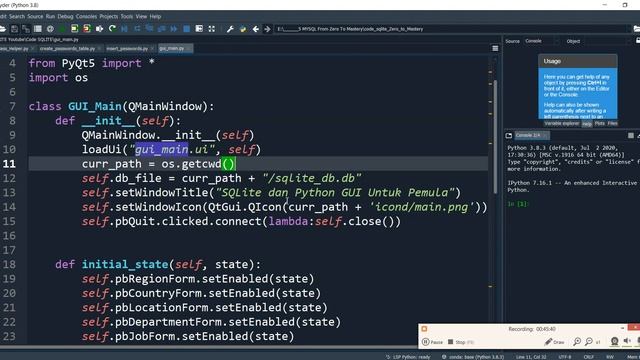640x360 pixels.
Task: Click the recorder zoom out magnifier
Action: 589,342
